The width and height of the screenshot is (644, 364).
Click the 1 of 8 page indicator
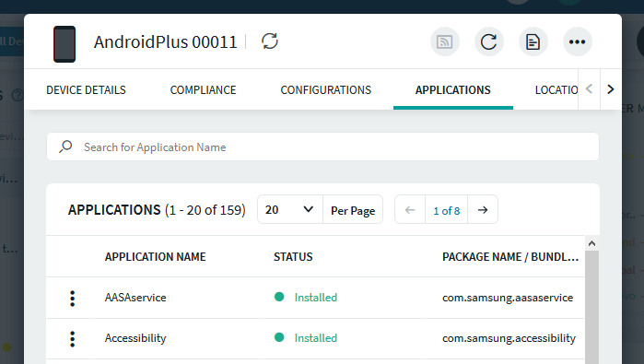(x=447, y=211)
